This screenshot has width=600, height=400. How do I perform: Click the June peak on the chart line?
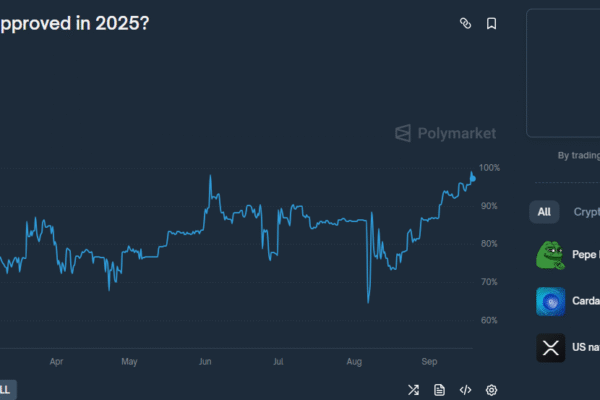210,177
